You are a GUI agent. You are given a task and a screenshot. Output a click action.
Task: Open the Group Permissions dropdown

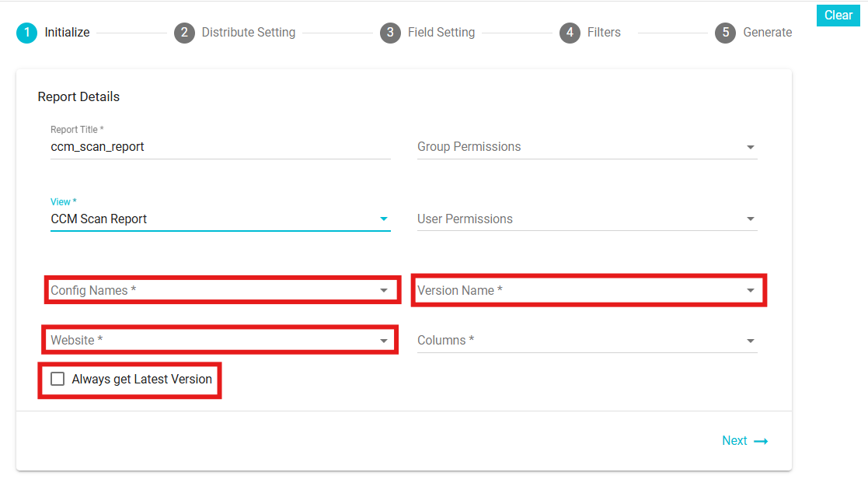click(x=587, y=147)
